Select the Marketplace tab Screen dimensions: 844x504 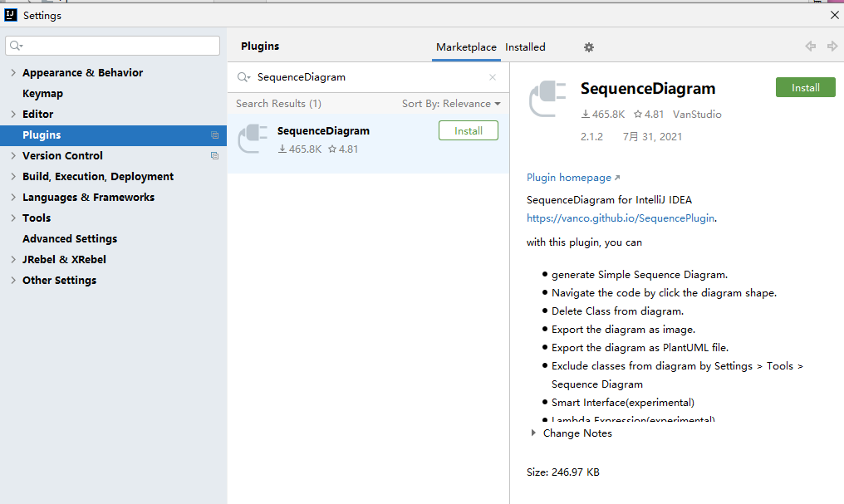coord(466,47)
